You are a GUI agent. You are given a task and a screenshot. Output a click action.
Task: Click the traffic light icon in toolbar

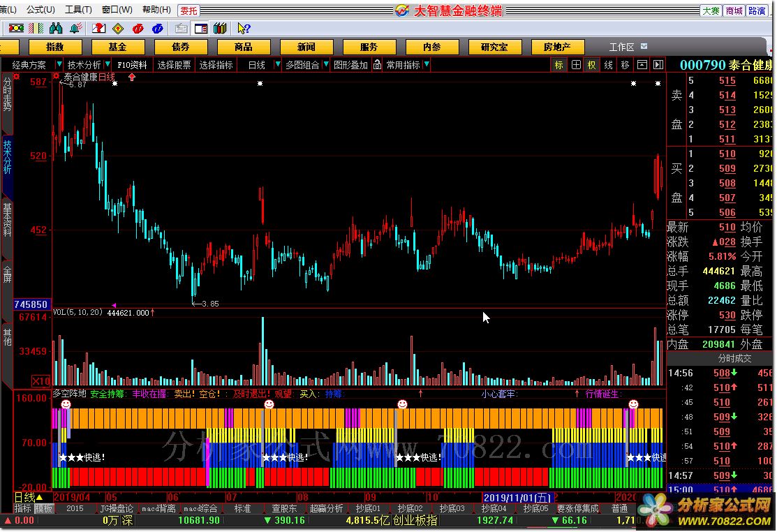coord(16,28)
